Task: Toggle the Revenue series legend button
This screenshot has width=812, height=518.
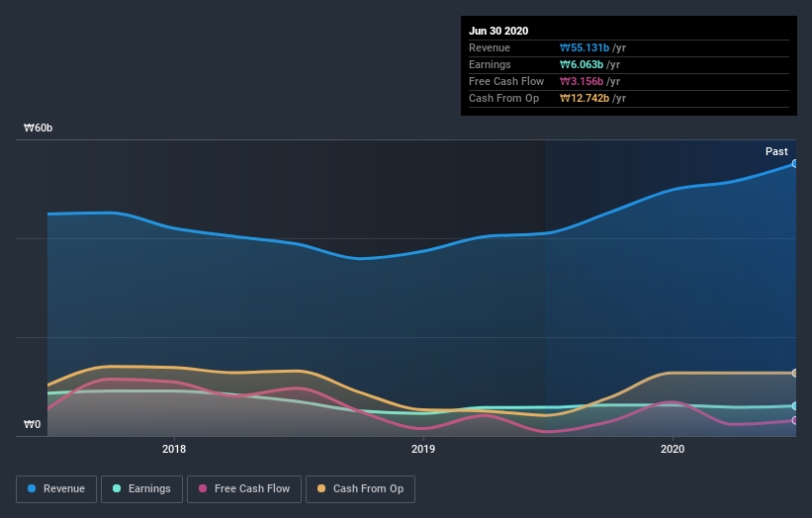Action: [56, 489]
